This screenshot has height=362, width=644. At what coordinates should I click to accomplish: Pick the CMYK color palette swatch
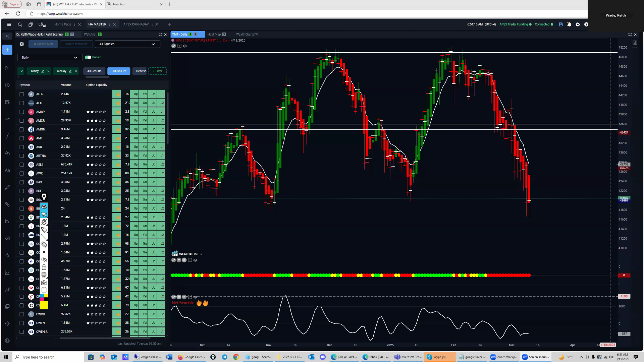point(44,297)
